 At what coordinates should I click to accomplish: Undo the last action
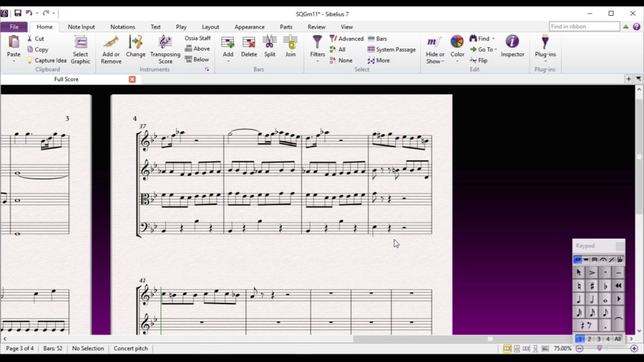click(x=29, y=13)
